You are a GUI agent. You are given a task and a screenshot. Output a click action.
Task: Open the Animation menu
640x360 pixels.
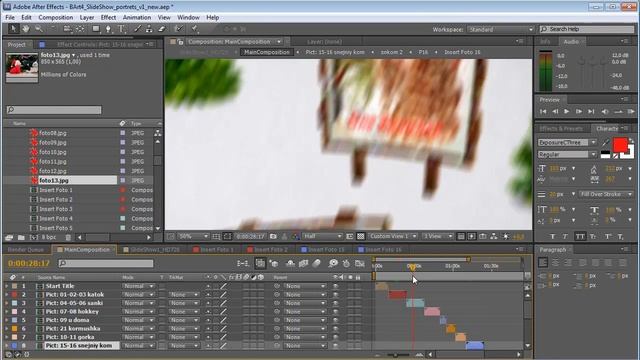click(137, 18)
